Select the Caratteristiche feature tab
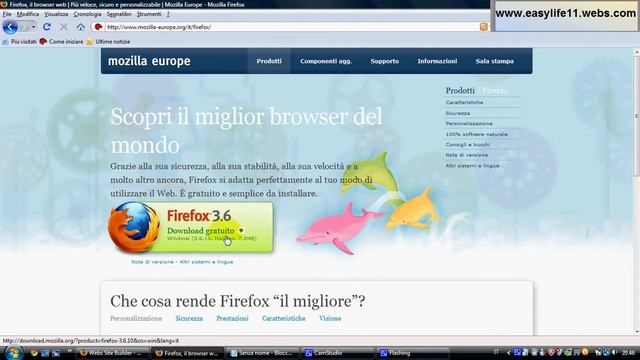This screenshot has width=640, height=360. click(284, 318)
